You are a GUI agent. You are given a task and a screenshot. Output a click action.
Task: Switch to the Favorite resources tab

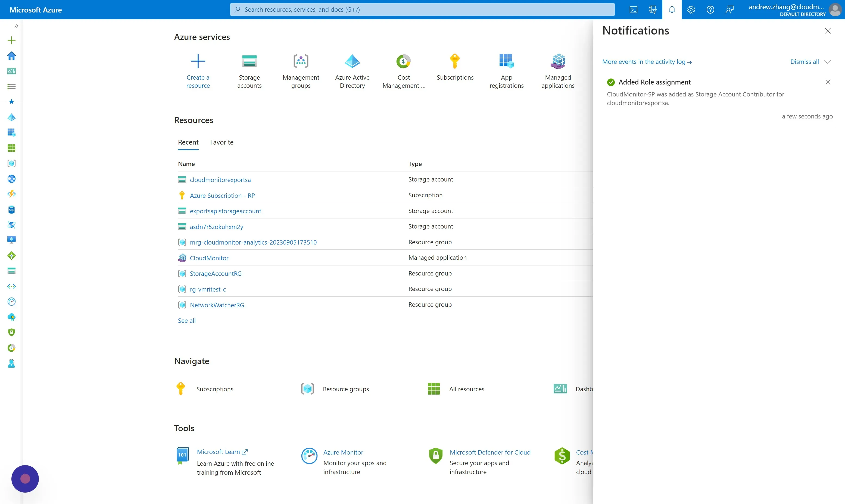click(x=222, y=142)
